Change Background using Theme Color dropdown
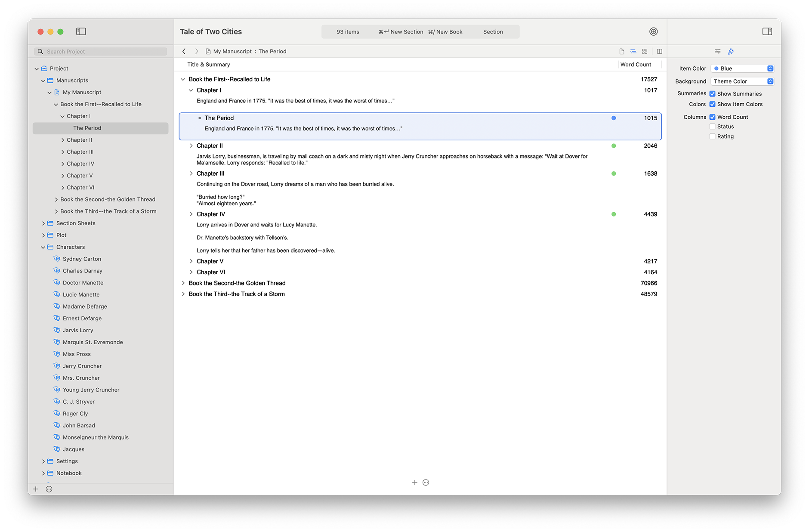 tap(742, 81)
